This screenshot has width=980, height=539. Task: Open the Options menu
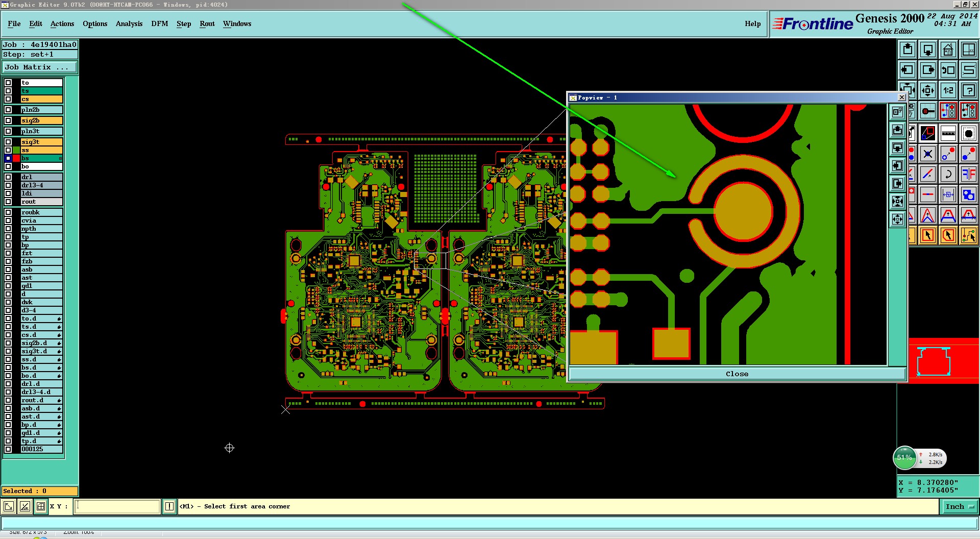[95, 24]
